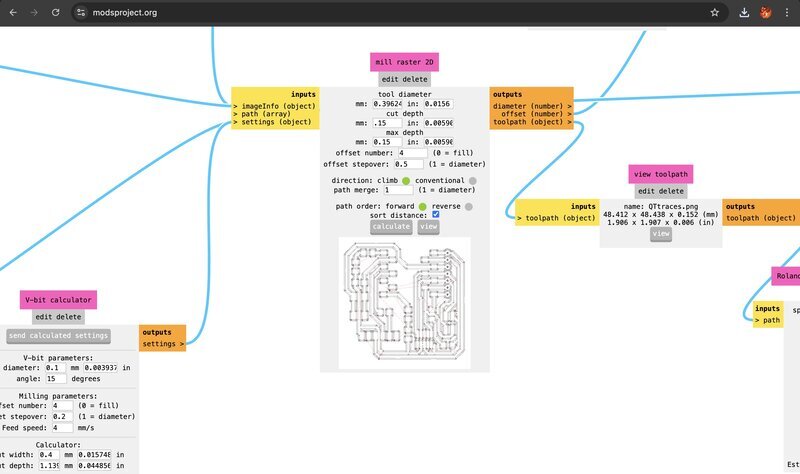
Task: Select the climb direction radio button
Action: 406,181
